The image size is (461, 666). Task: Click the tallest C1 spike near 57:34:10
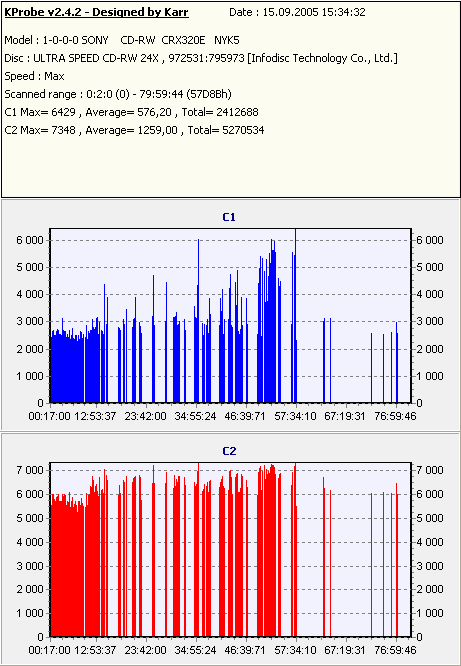295,314
